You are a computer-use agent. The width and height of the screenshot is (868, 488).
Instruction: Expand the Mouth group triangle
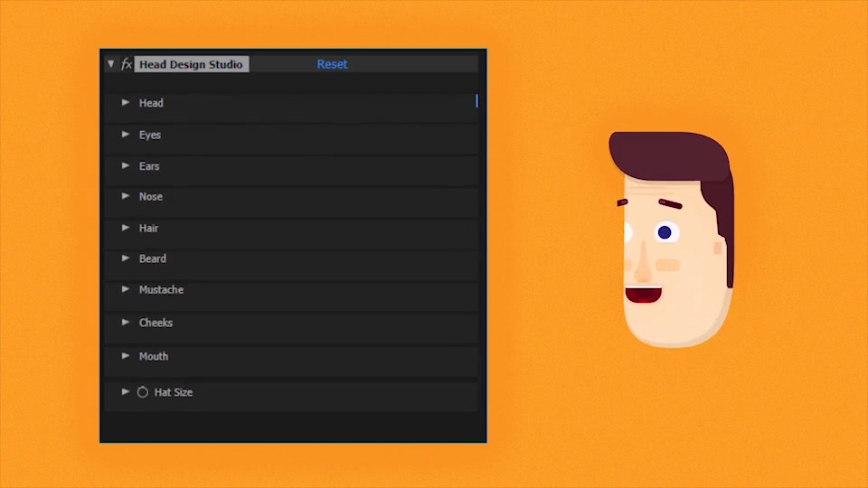[126, 356]
